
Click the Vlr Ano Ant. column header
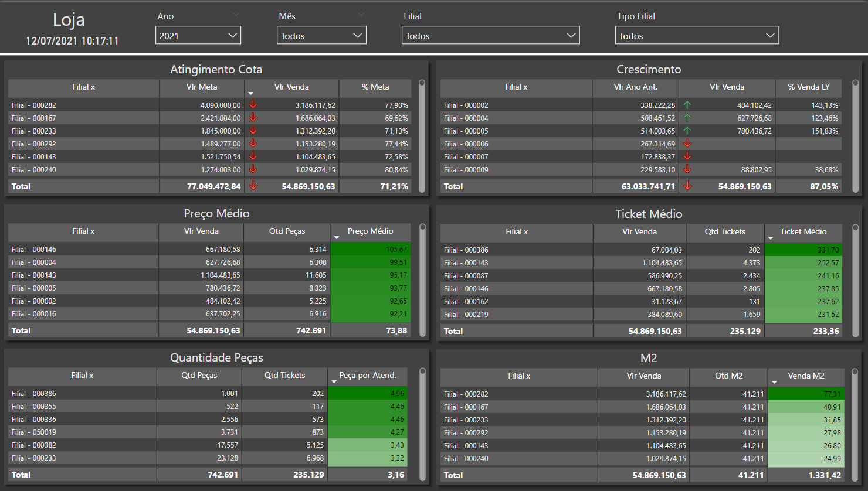coord(635,87)
